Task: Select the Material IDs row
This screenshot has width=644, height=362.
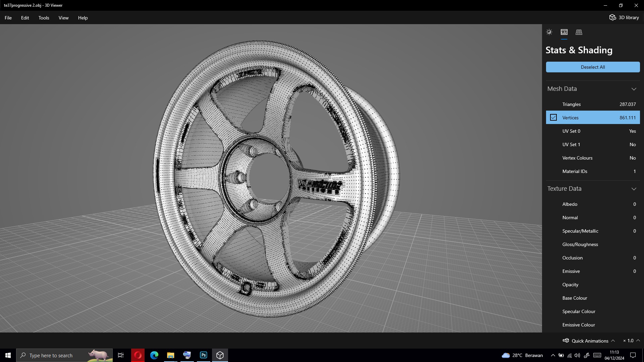Action: [593, 171]
